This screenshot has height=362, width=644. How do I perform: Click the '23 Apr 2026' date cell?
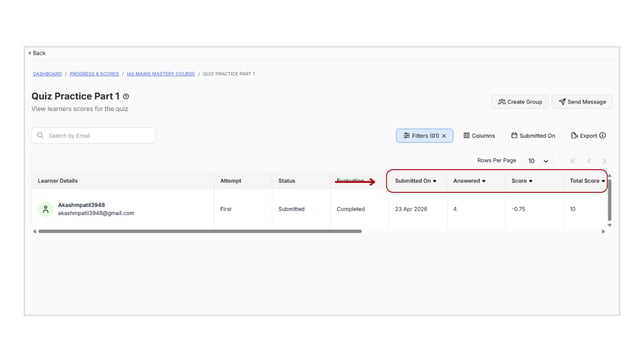pos(411,209)
